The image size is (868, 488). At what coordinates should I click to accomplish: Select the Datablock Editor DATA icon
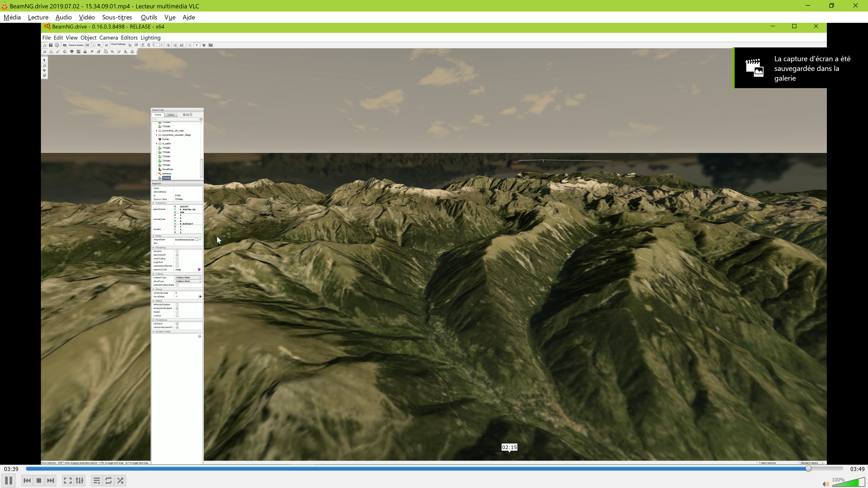point(78,52)
